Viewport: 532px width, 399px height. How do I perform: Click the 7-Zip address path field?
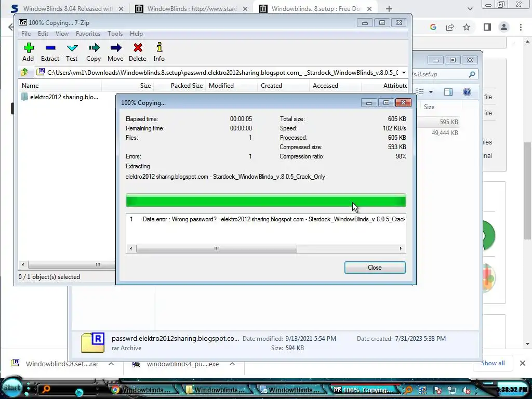[218, 73]
